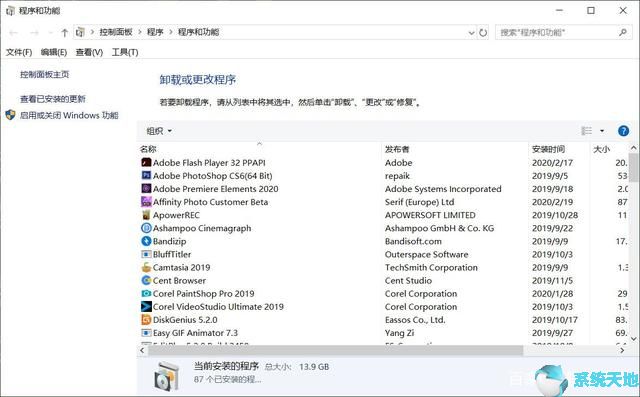Open the 编辑(E) menu
640x397 pixels.
coord(54,52)
